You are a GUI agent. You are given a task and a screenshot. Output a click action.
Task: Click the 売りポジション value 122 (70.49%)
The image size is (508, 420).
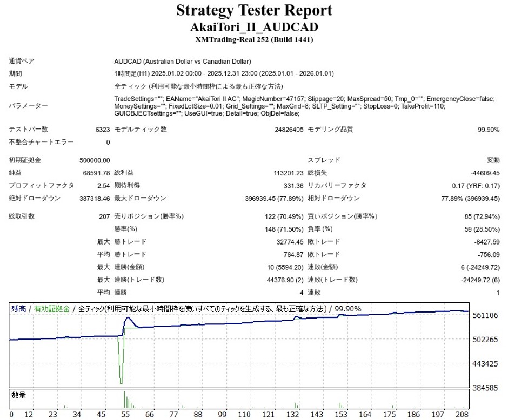click(284, 216)
